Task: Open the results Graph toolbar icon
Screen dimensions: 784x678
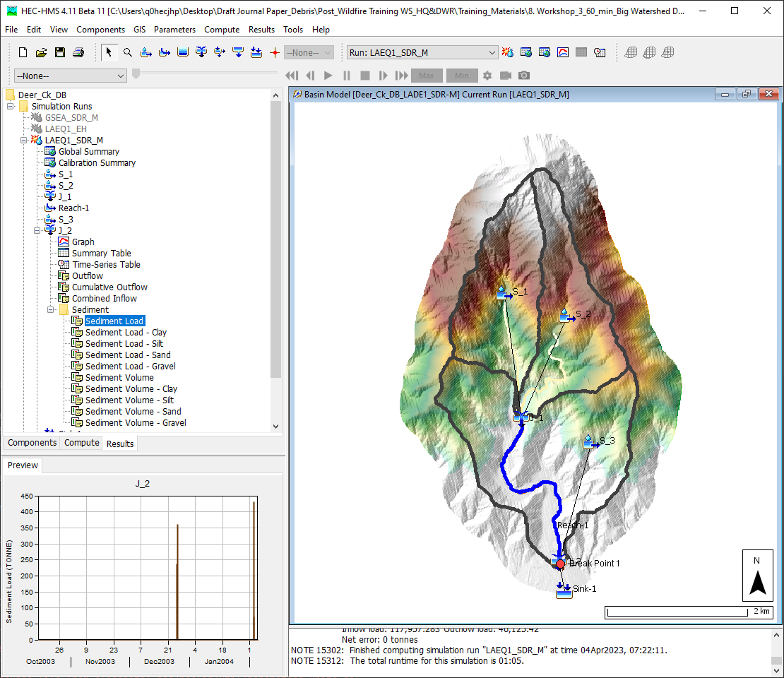Action: (x=563, y=52)
